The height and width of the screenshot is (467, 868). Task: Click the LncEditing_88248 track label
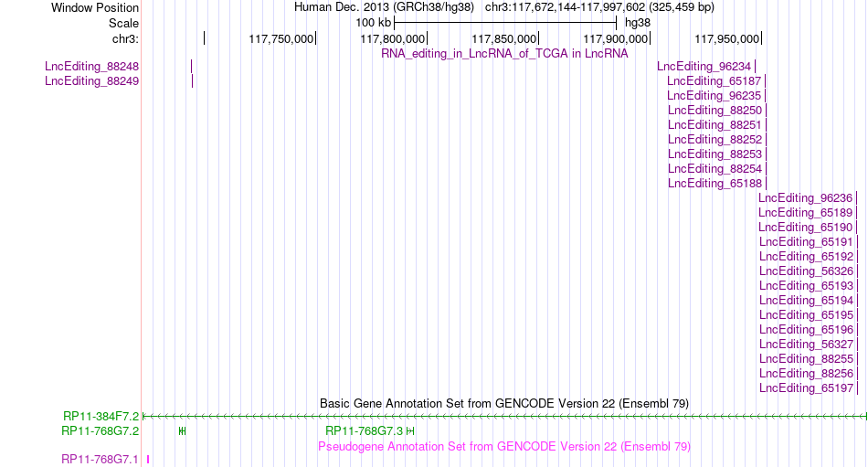tap(92, 67)
